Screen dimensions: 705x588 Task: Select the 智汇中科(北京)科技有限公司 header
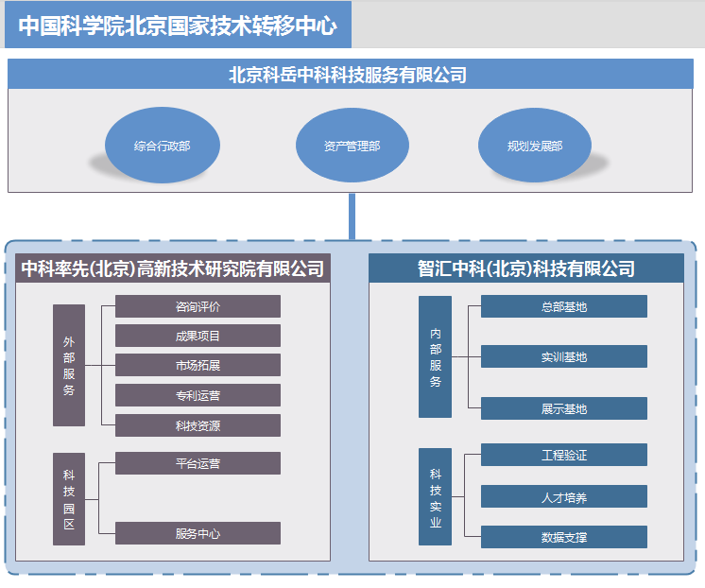pos(526,268)
